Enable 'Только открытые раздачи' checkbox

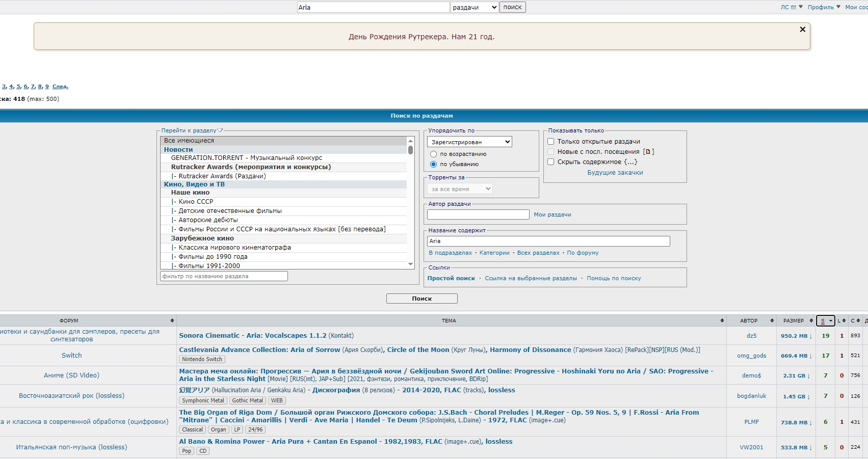(x=550, y=142)
